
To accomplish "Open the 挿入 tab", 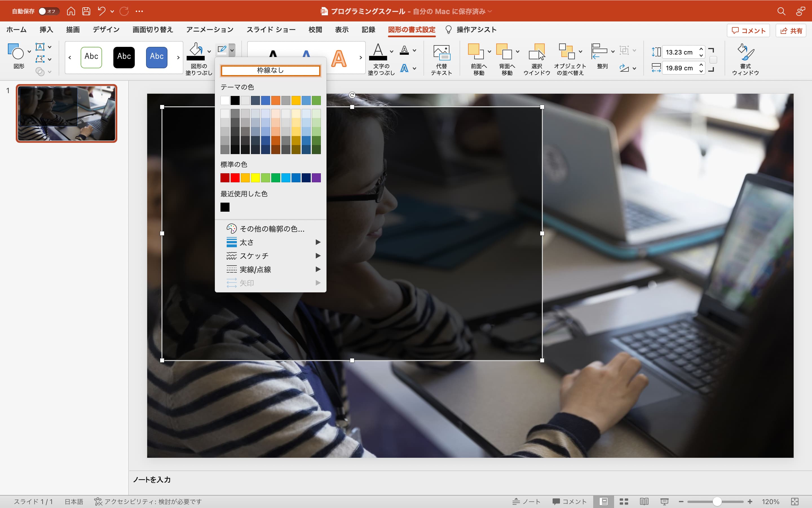I will [x=46, y=30].
